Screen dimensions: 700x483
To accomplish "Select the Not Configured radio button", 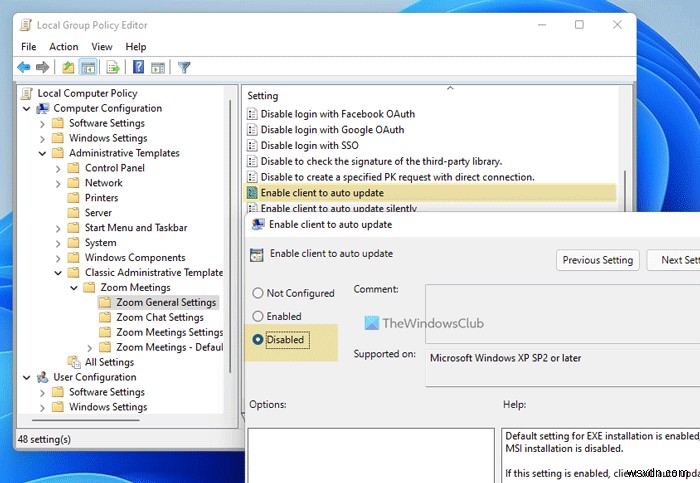I will tap(258, 293).
